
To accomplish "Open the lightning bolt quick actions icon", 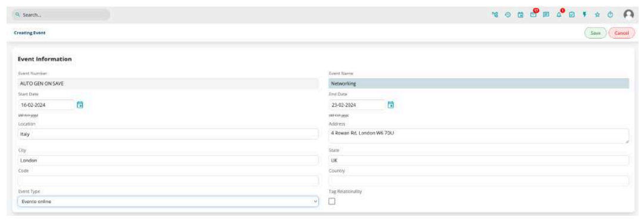I will click(584, 15).
